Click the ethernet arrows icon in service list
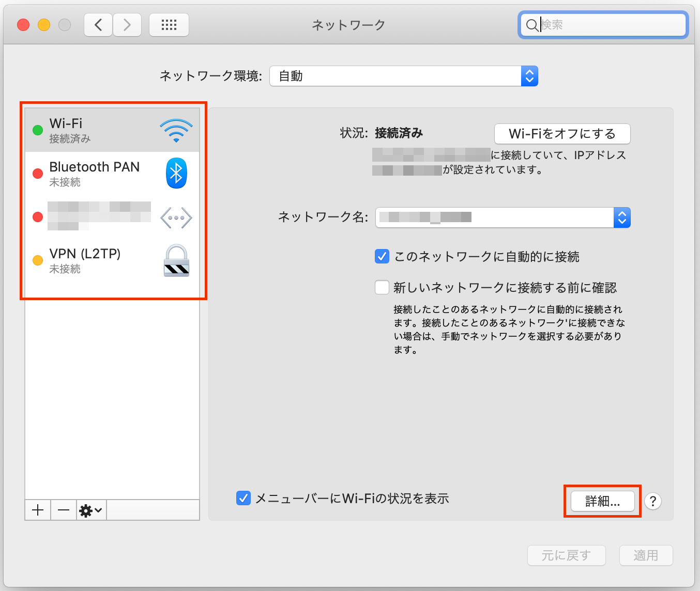 point(176,217)
